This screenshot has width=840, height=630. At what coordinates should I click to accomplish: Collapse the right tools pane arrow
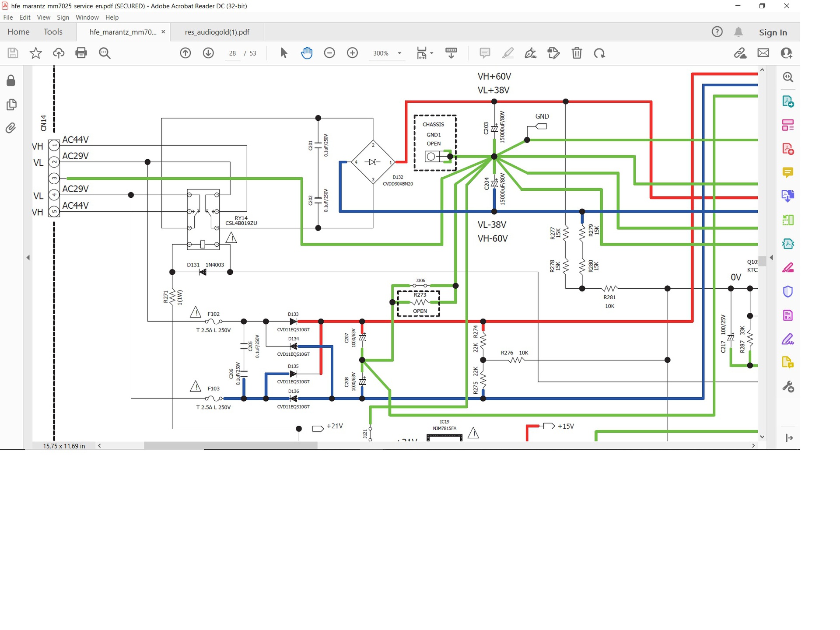pyautogui.click(x=771, y=258)
